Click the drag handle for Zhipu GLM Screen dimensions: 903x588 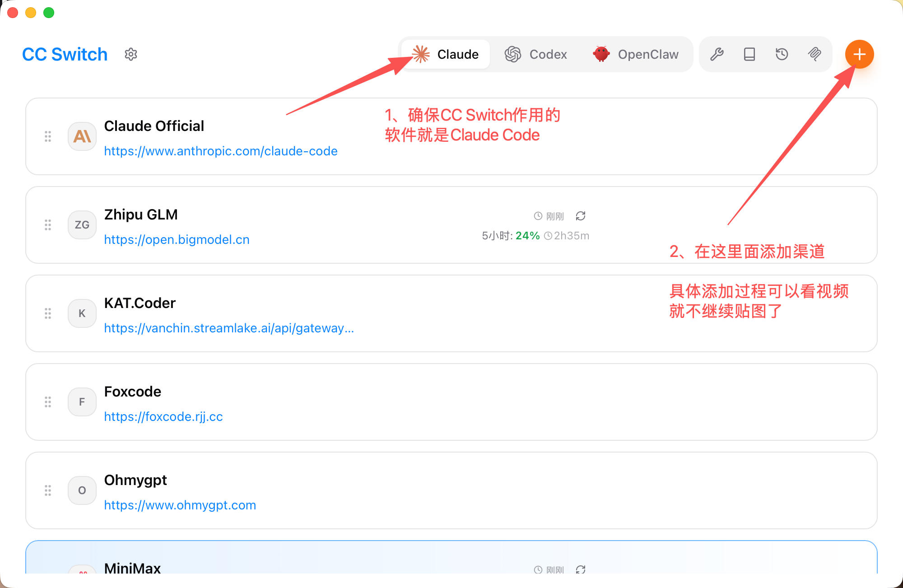[48, 225]
